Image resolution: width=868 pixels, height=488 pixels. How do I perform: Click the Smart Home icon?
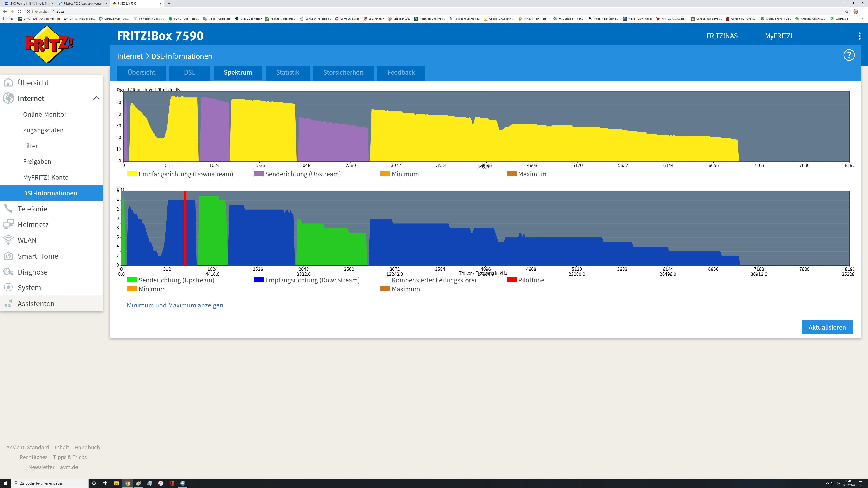click(8, 256)
